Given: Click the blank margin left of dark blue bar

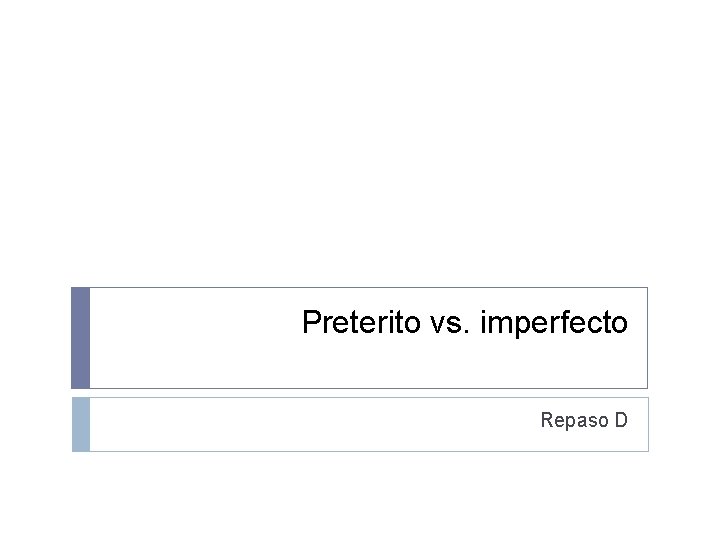Looking at the screenshot, I should [35, 338].
